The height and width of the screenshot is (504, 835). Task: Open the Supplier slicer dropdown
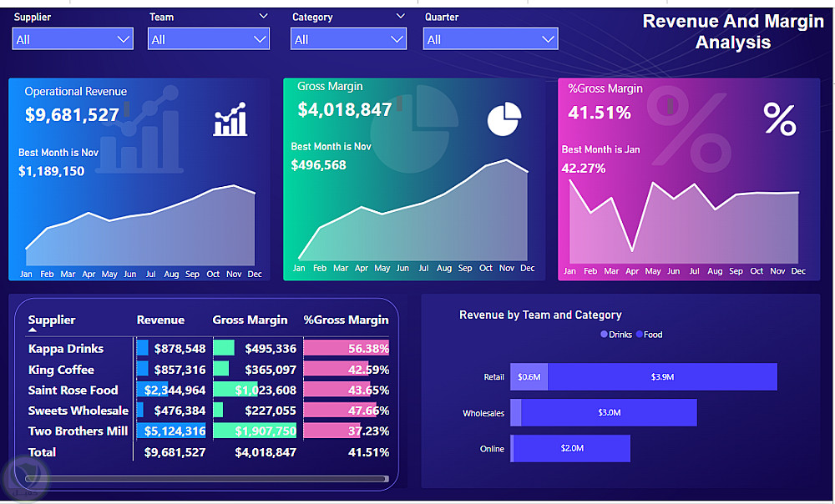pyautogui.click(x=73, y=39)
